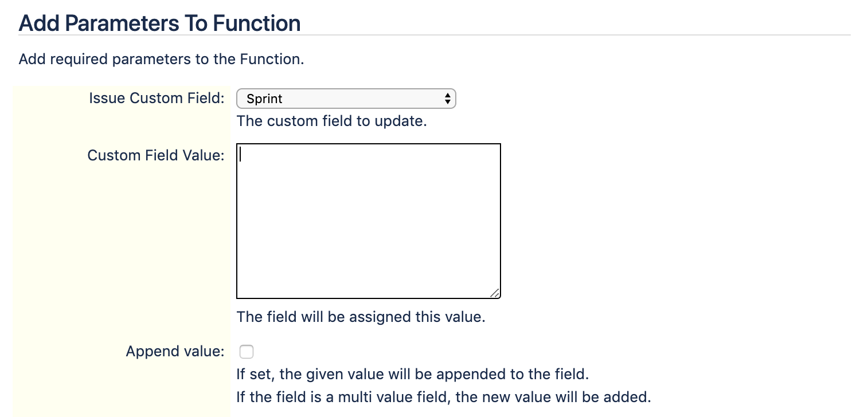Click the "Add Parameters To Function" heading
The height and width of the screenshot is (417, 868).
(160, 23)
